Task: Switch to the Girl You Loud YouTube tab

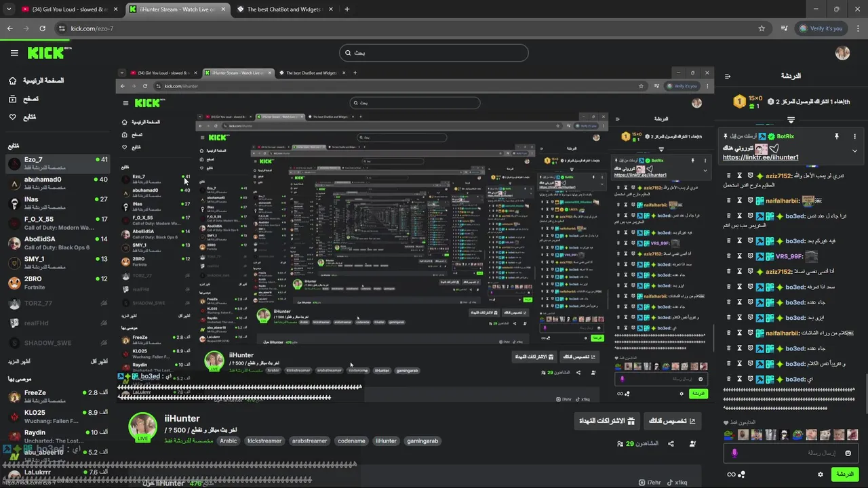Action: pyautogui.click(x=68, y=9)
